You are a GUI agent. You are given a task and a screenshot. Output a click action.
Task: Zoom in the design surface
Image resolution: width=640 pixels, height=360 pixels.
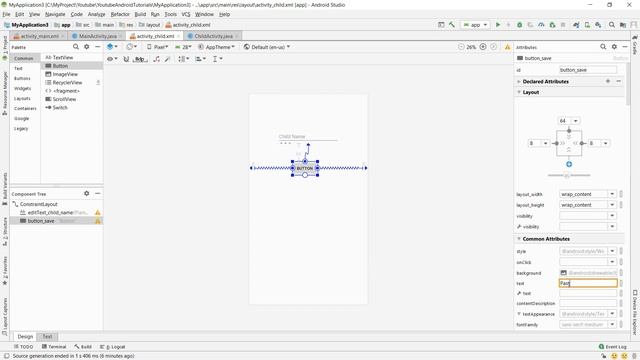click(483, 47)
